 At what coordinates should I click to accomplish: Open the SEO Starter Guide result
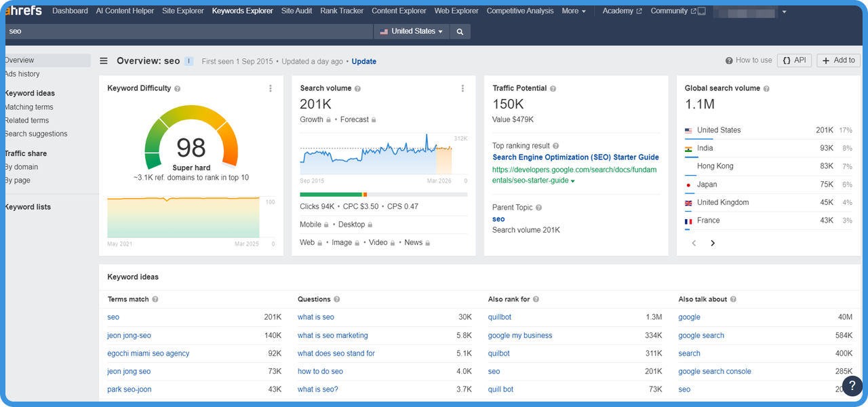575,157
